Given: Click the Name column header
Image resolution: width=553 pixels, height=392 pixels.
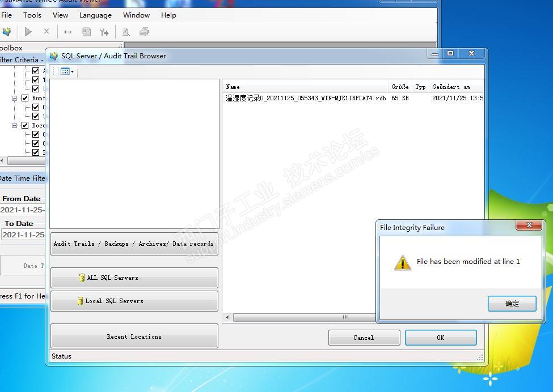Looking at the screenshot, I should [305, 87].
